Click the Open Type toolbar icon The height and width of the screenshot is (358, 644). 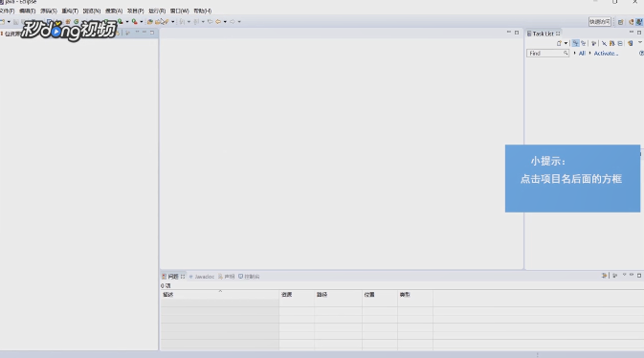150,22
